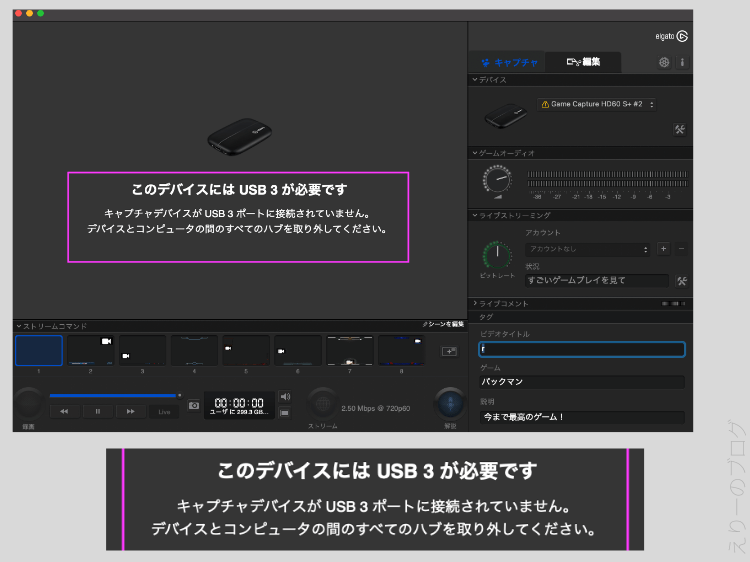Switch to the 編集 tab

583,62
